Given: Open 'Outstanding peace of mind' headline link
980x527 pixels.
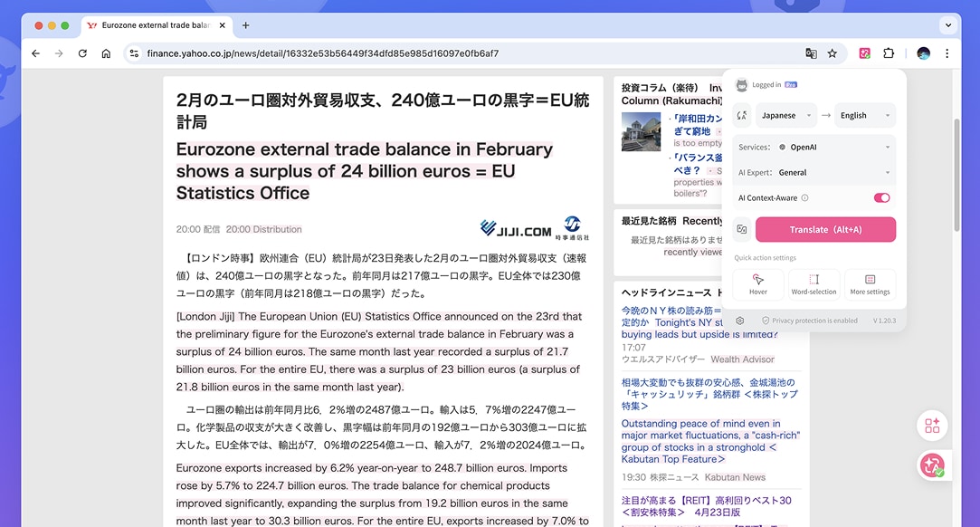Looking at the screenshot, I should pos(710,441).
